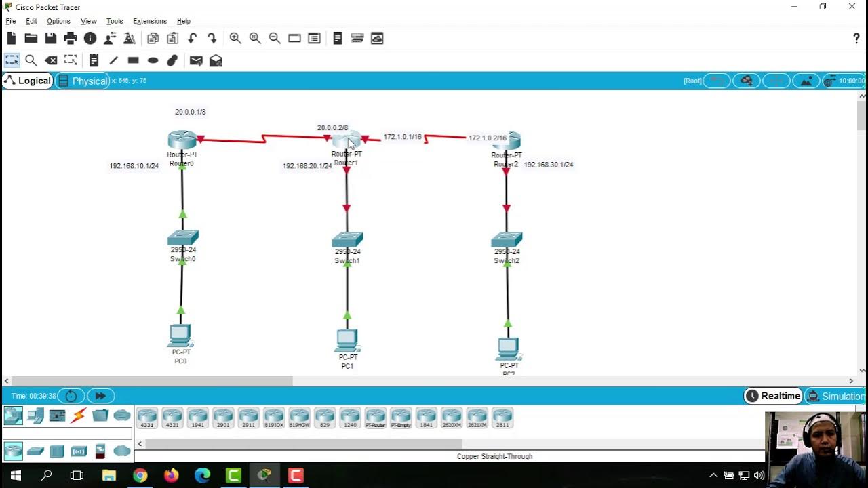Print the workspace using the printer icon
The image size is (868, 488).
pos(71,39)
